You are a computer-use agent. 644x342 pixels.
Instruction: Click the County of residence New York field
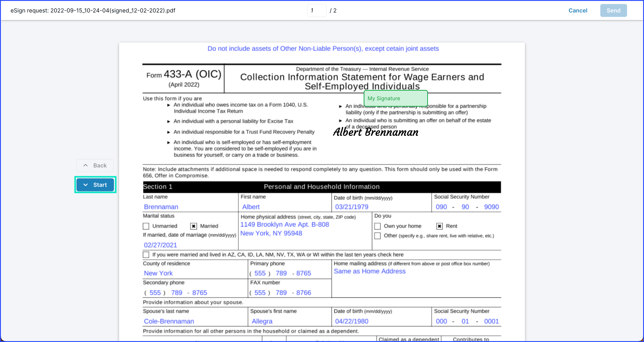coord(158,273)
